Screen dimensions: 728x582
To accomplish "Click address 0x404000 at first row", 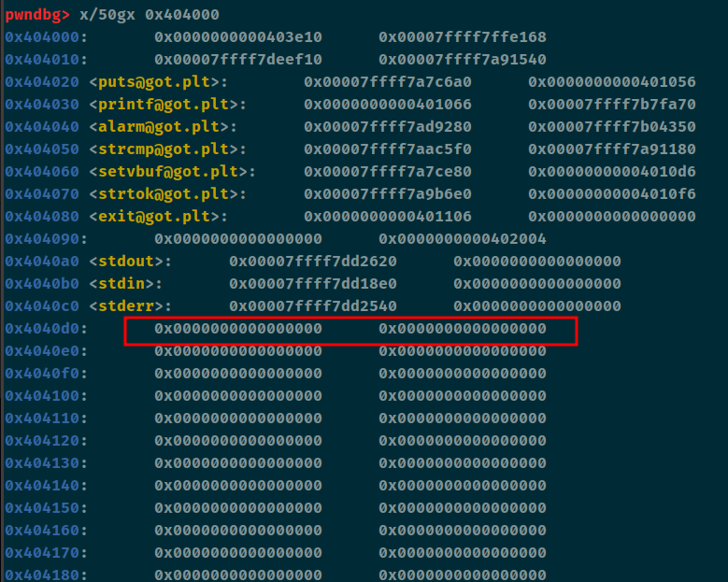I will pos(43,36).
